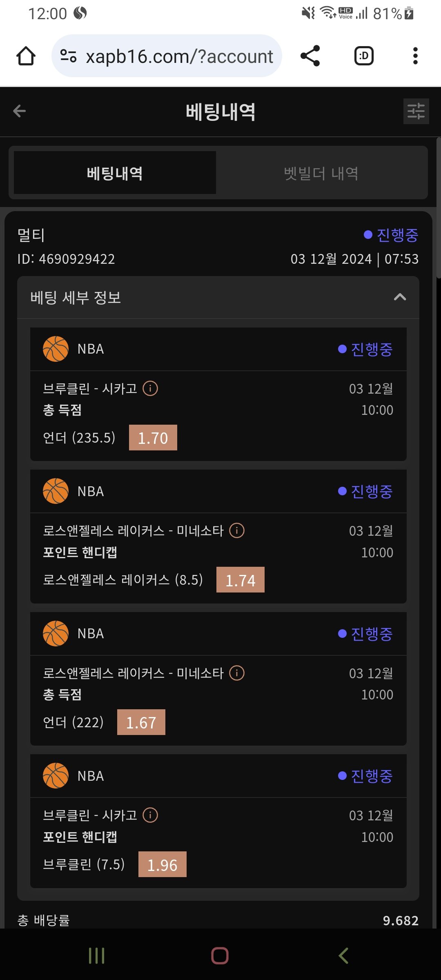Viewport: 441px width, 980px height.
Task: Open the browser tab switcher icon
Action: click(x=364, y=56)
